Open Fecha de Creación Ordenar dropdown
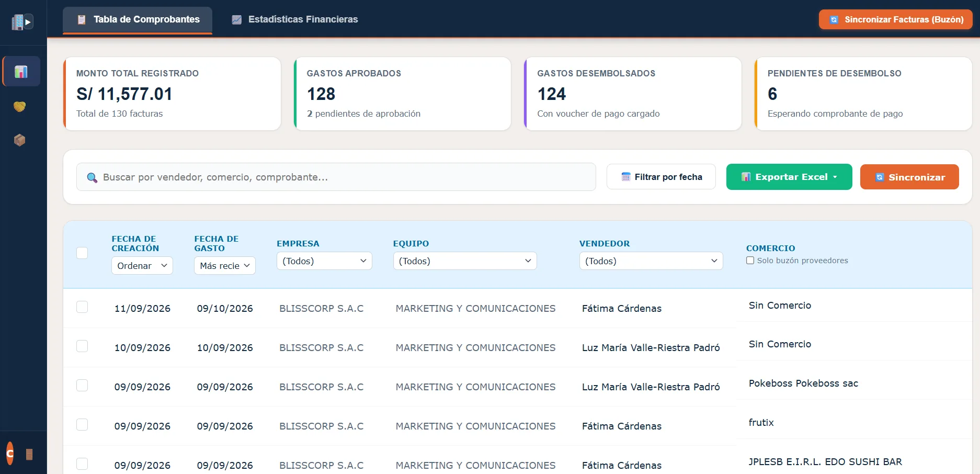This screenshot has height=474, width=980. (x=142, y=266)
